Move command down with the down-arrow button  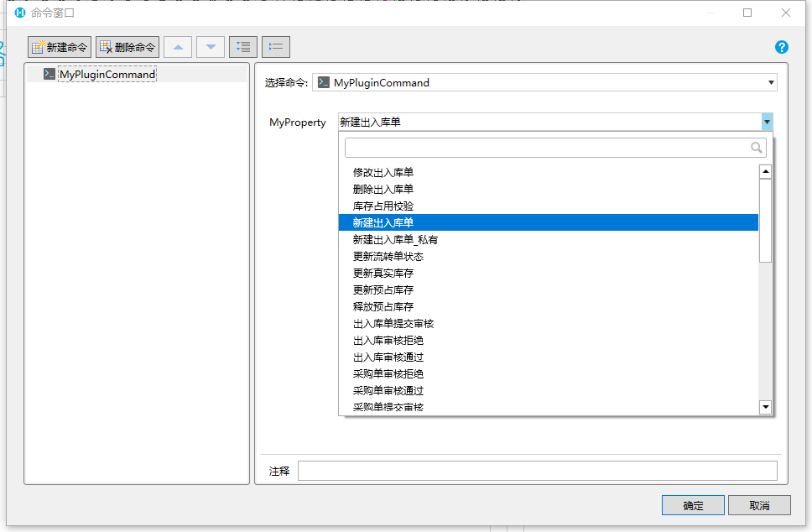(x=211, y=47)
